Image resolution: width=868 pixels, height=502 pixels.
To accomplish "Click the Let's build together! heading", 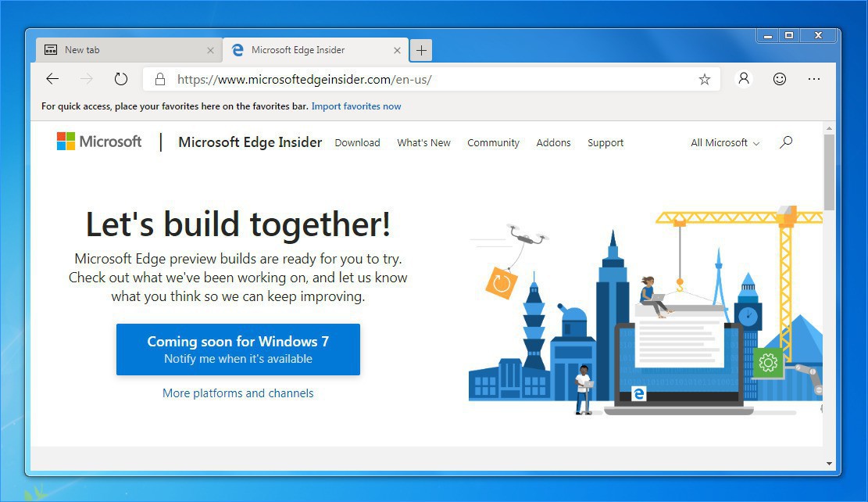I will point(238,224).
